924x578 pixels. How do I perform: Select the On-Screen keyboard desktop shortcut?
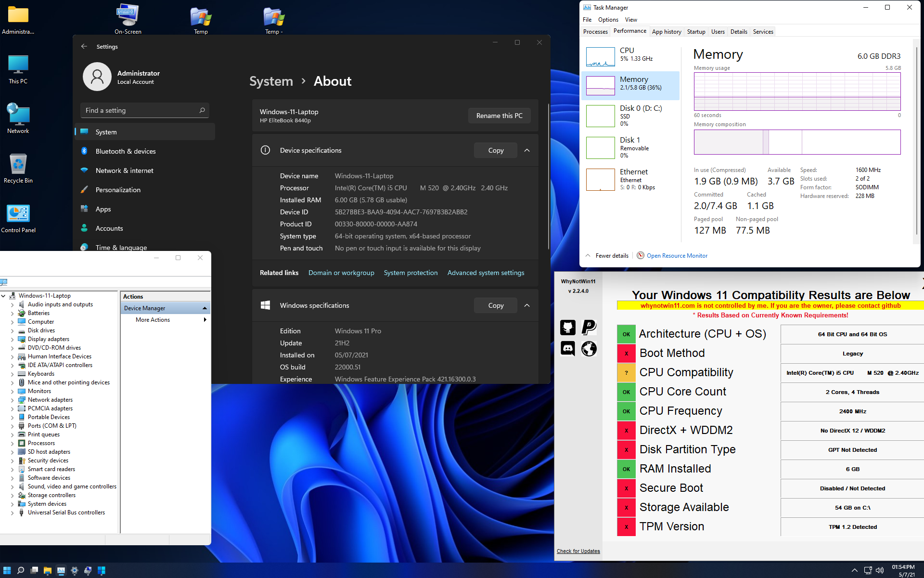(128, 20)
